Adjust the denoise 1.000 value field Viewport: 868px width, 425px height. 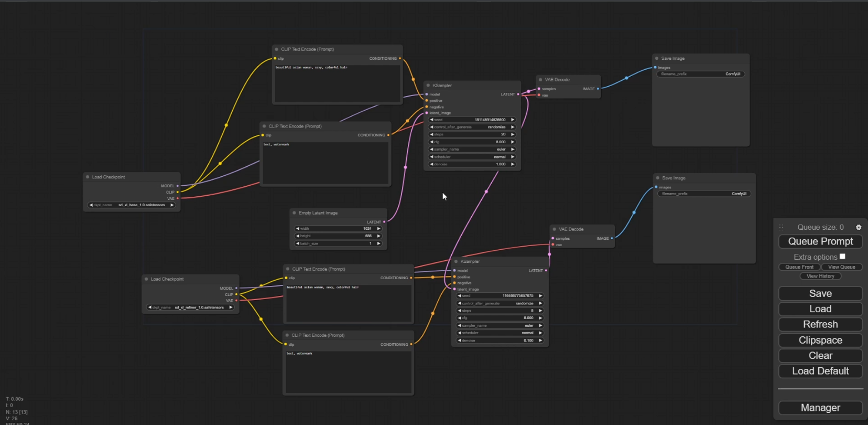click(472, 164)
